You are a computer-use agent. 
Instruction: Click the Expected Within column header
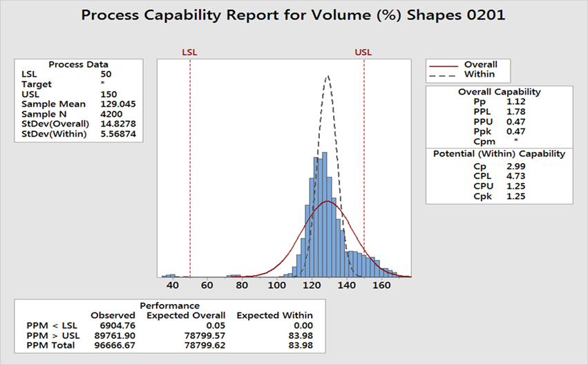tap(274, 315)
